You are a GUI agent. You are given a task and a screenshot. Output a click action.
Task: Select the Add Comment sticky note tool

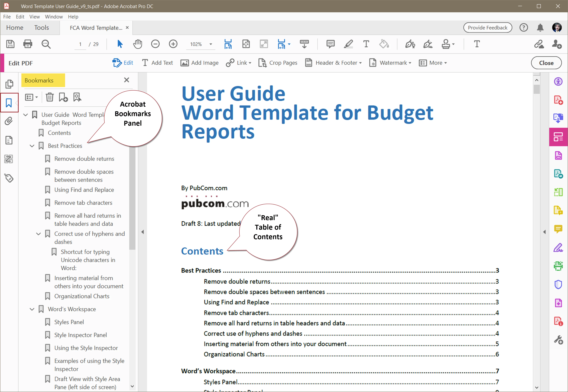coord(330,44)
